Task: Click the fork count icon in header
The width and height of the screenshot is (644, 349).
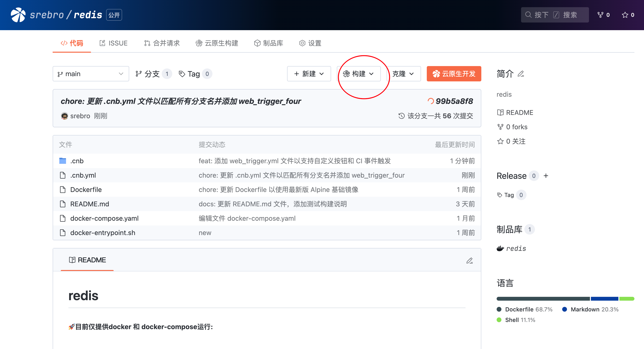Action: pos(600,15)
